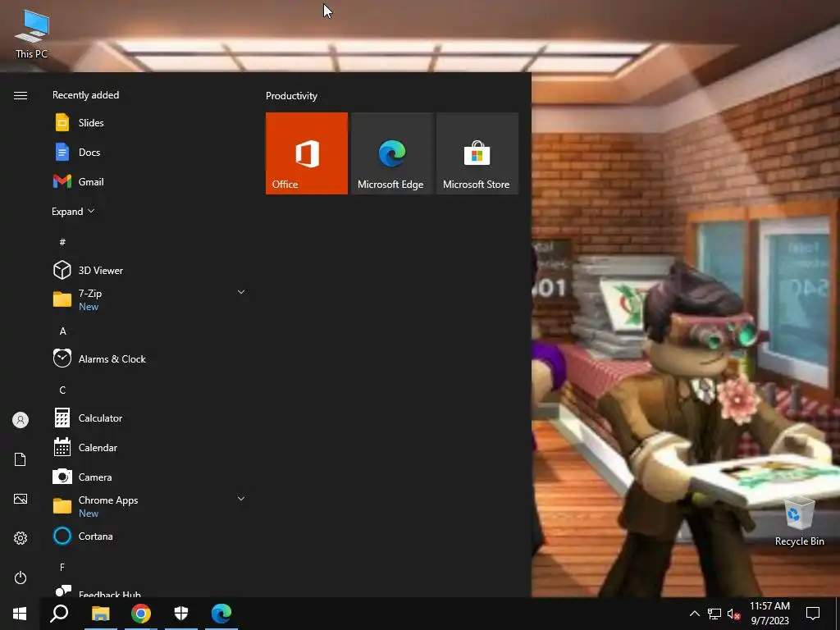Open Documents from the Start sidebar
Viewport: 840px width, 630px height.
coord(21,459)
